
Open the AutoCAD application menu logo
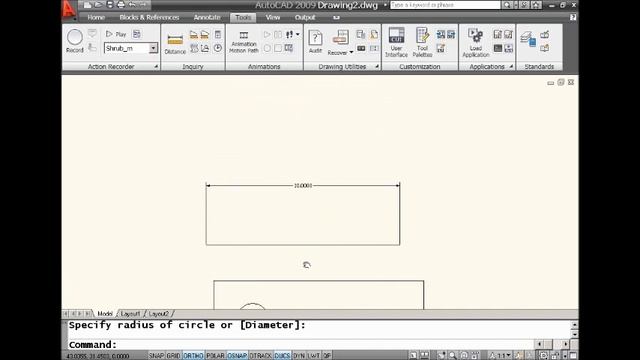tap(69, 10)
